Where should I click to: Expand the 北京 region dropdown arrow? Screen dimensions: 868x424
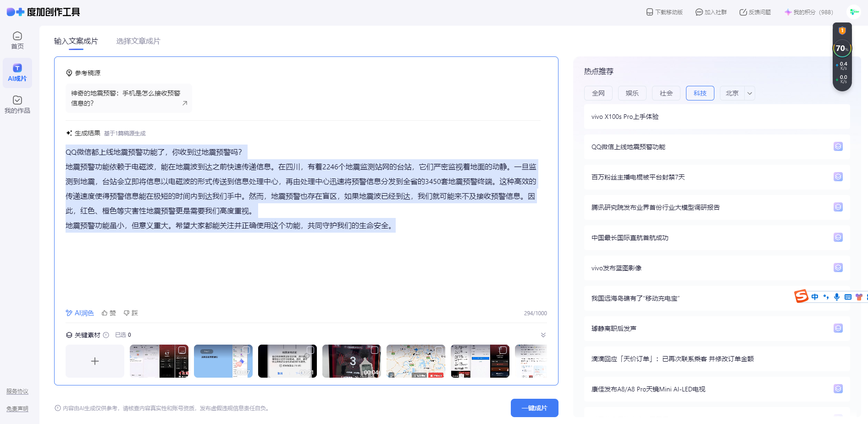pos(750,93)
